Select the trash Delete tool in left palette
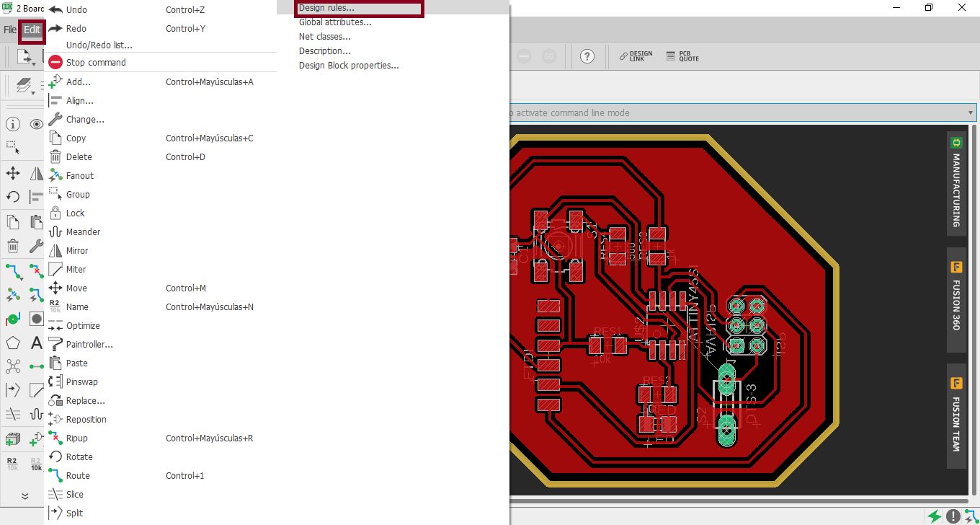Viewport: 980px width, 525px height. (12, 247)
